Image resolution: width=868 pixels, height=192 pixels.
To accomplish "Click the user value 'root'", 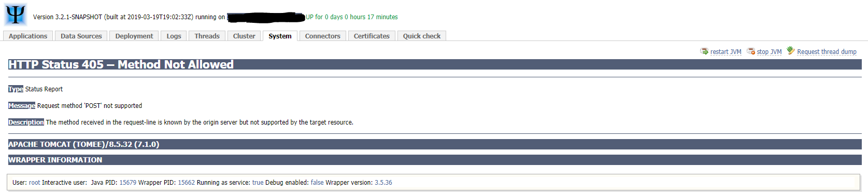I will point(35,183).
